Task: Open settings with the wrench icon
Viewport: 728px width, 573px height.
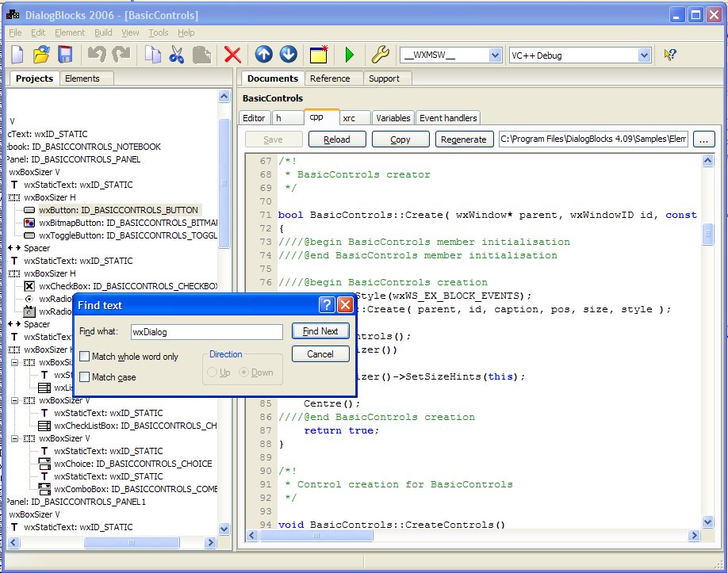Action: [380, 54]
